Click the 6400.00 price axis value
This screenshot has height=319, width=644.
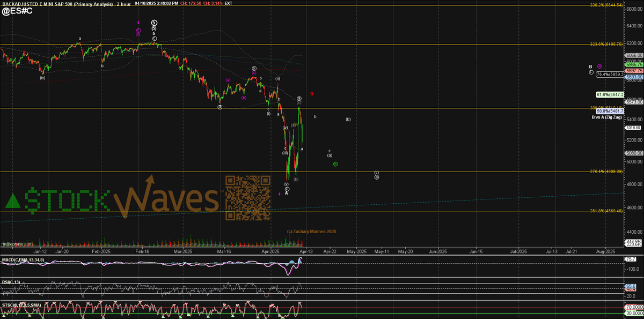click(x=634, y=26)
